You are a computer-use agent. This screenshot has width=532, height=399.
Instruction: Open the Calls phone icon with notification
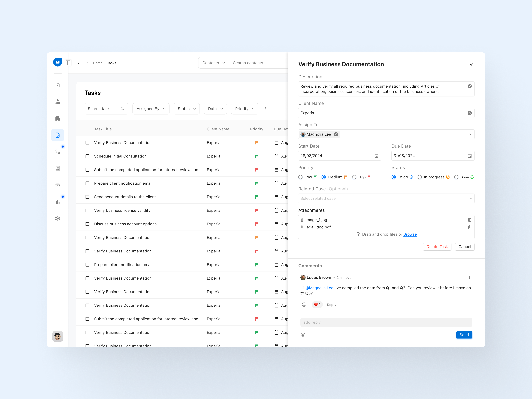[58, 152]
